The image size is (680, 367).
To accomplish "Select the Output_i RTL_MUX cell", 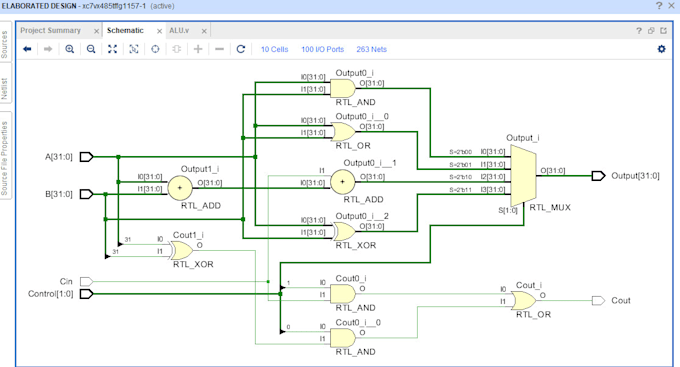I will 523,176.
